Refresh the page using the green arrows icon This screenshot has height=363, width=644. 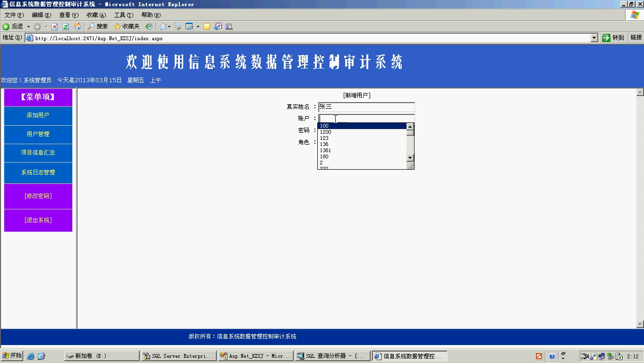click(x=66, y=26)
